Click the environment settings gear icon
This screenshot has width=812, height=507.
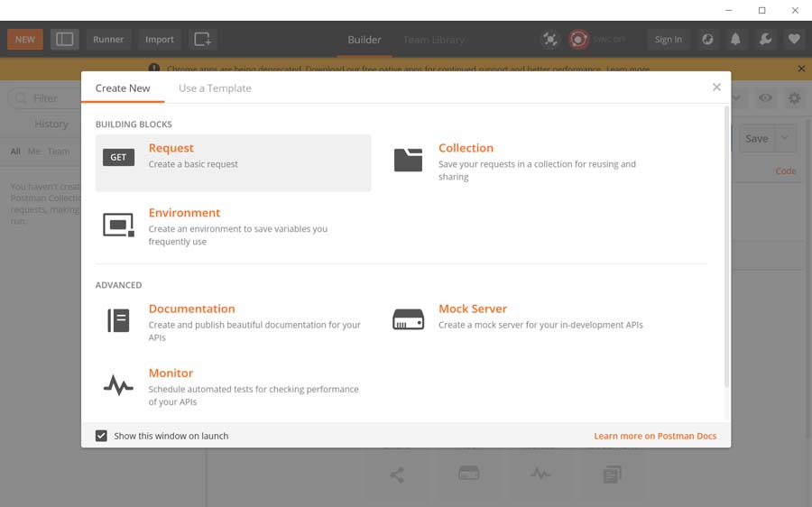click(x=794, y=97)
